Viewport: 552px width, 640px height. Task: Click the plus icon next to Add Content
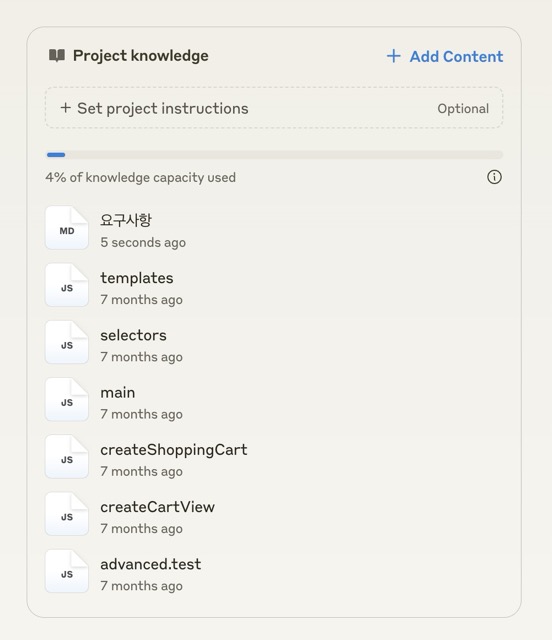point(394,56)
